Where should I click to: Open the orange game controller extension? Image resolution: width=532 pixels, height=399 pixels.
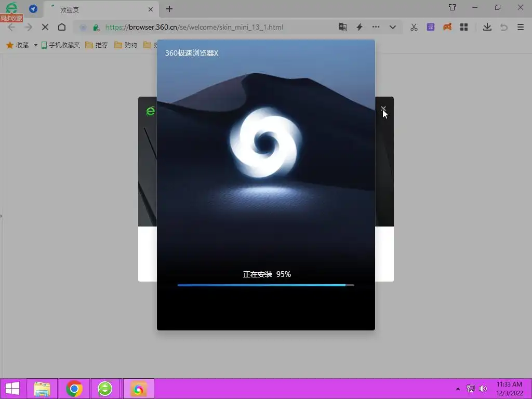pos(447,27)
